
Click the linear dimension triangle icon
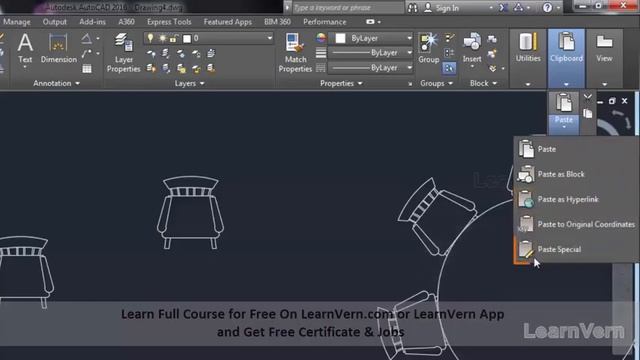[x=87, y=39]
